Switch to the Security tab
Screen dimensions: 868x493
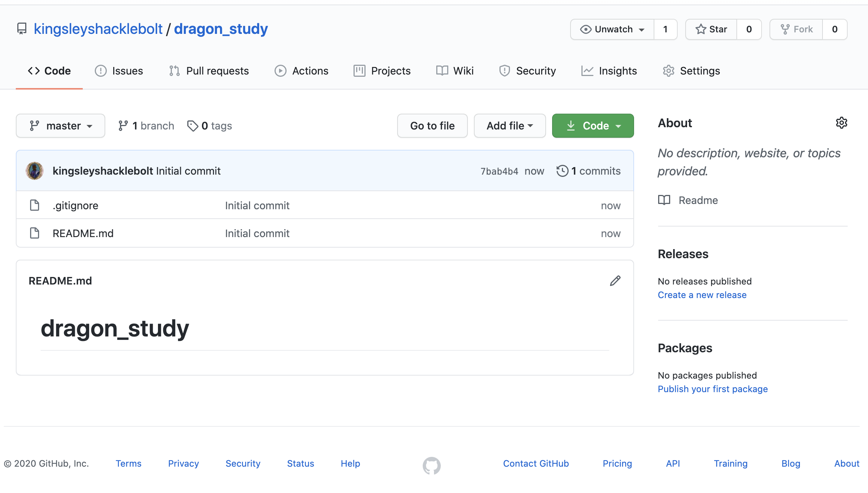point(527,71)
